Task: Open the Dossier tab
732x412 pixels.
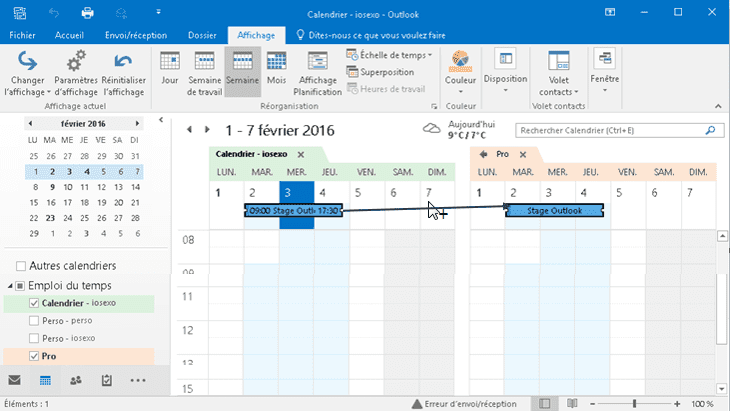Action: [x=202, y=35]
